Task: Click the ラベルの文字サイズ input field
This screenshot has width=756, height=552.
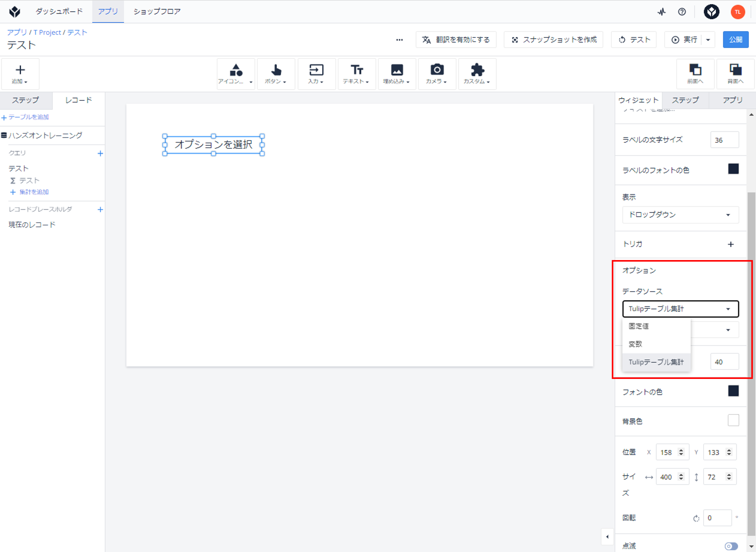Action: tap(724, 140)
